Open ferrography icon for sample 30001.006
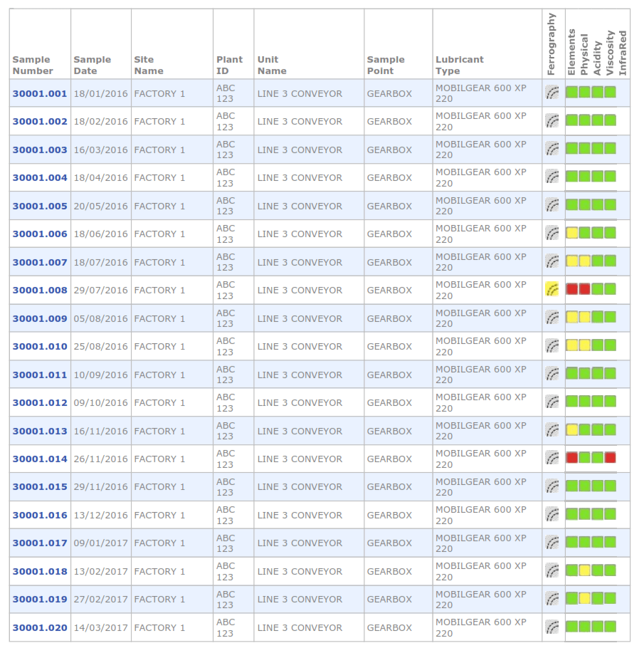The image size is (644, 653). (552, 234)
